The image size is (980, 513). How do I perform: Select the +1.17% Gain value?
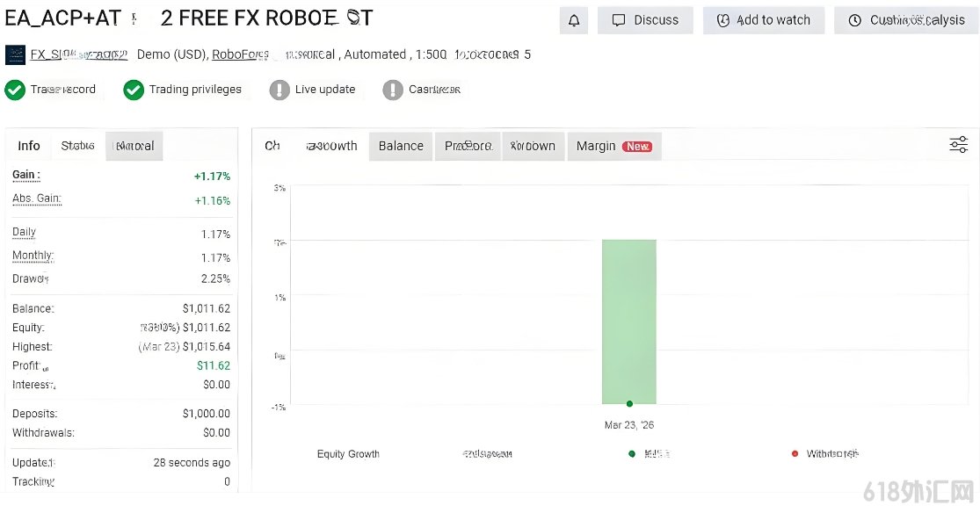[212, 177]
